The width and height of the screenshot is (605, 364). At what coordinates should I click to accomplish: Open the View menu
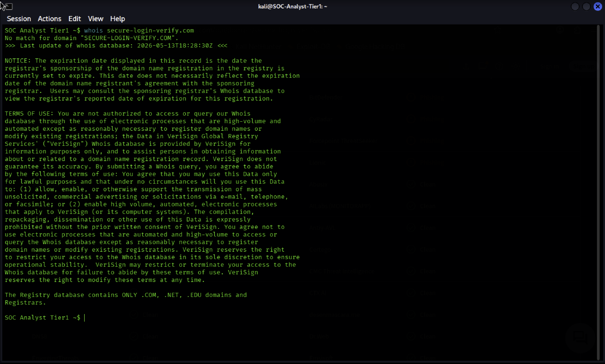tap(96, 19)
